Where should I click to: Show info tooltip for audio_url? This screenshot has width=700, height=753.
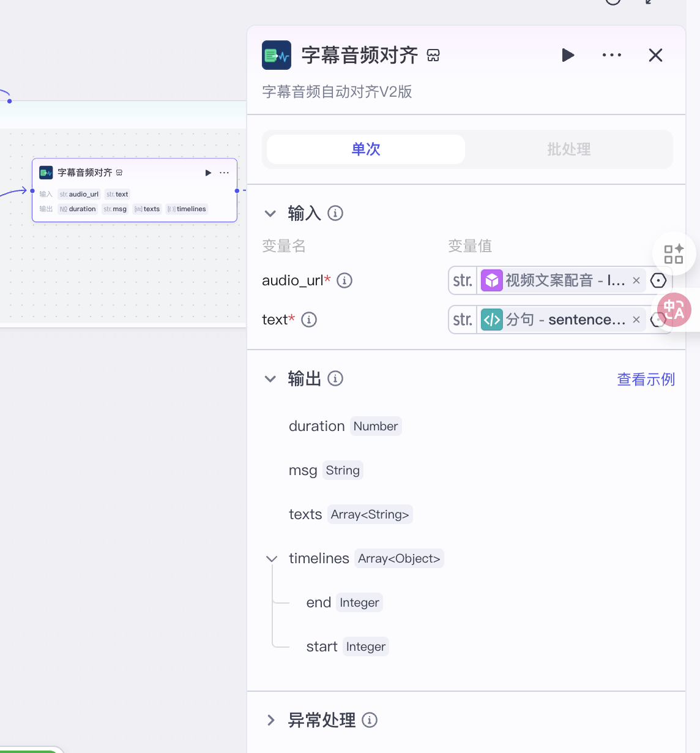[x=344, y=281]
